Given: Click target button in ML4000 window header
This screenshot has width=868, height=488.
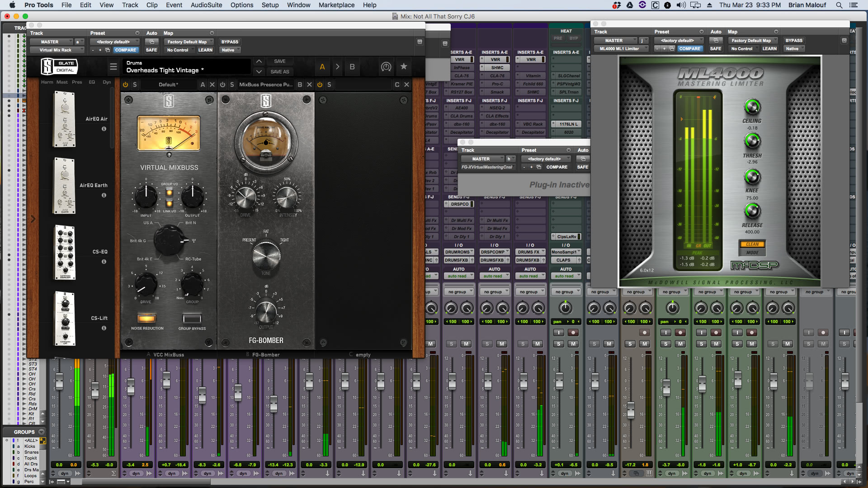Looking at the screenshot, I should (x=844, y=41).
